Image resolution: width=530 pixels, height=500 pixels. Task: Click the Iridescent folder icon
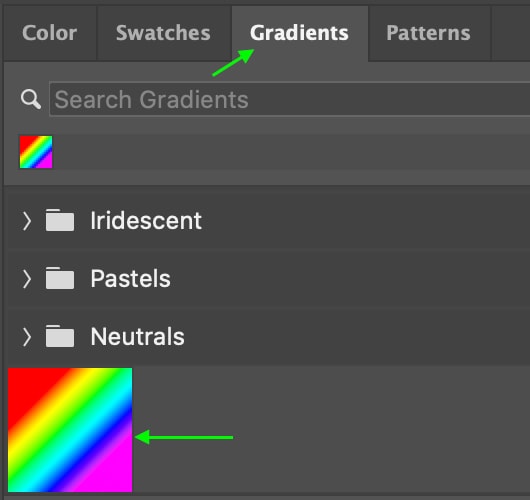point(60,220)
